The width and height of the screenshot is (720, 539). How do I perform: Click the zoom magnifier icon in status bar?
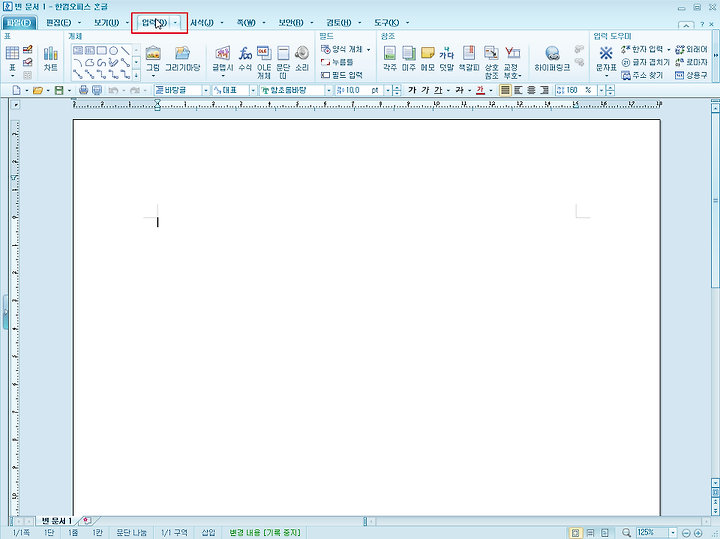point(626,533)
